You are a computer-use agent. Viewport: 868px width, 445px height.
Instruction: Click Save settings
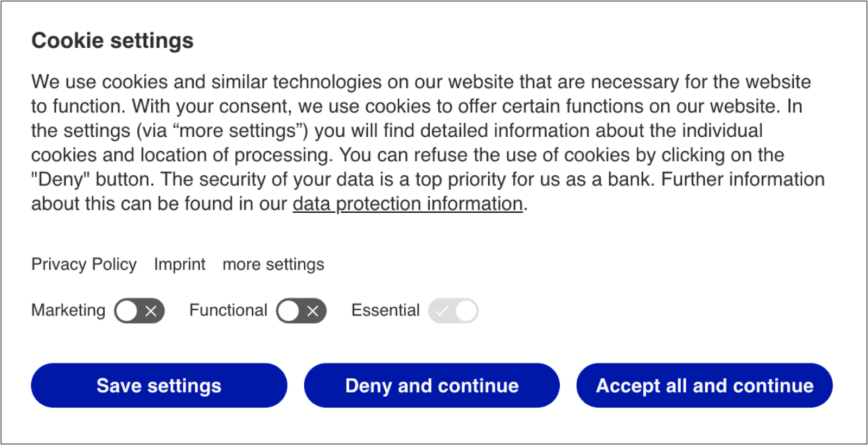point(158,385)
